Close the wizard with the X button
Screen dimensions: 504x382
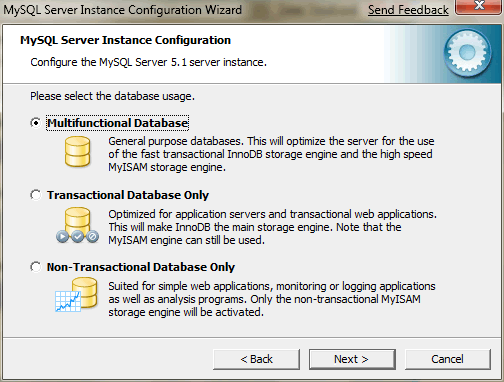click(479, 7)
